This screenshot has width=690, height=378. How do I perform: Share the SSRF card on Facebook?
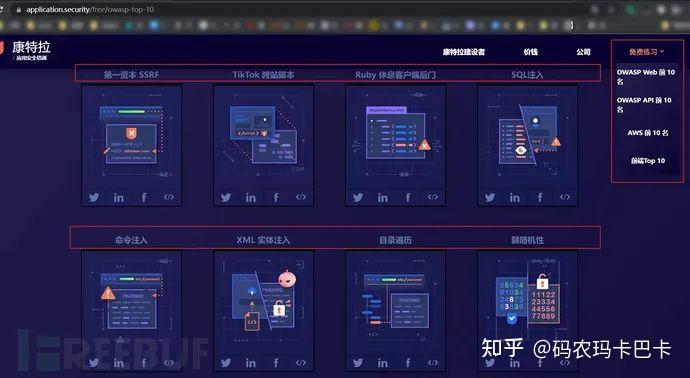click(x=144, y=198)
